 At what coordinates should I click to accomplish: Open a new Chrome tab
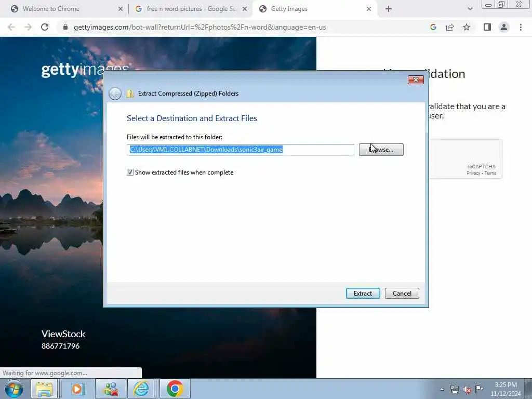pyautogui.click(x=389, y=9)
